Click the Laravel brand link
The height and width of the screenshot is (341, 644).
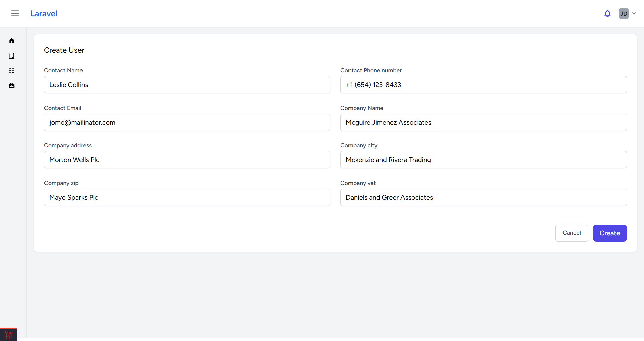(x=44, y=14)
